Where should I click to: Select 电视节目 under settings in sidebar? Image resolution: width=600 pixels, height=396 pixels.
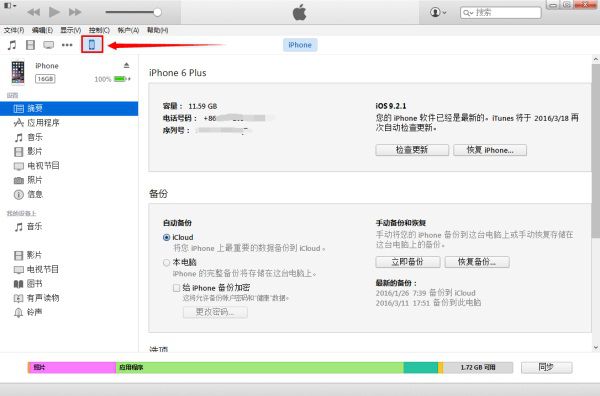click(x=69, y=166)
